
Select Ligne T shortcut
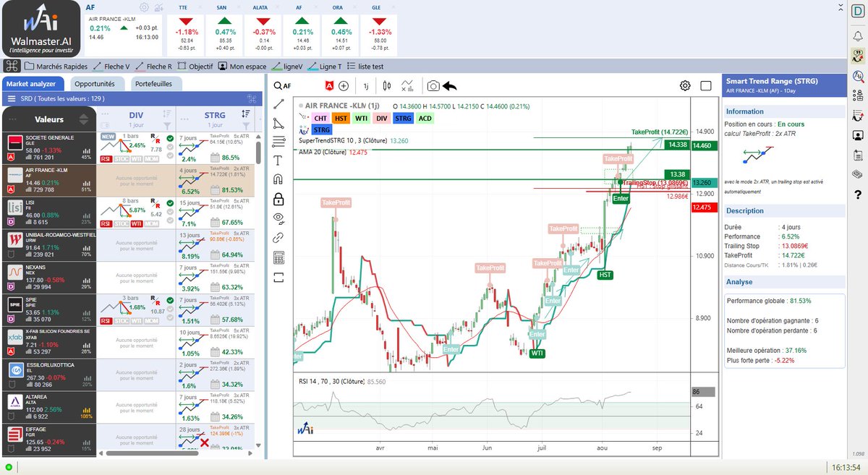(325, 66)
